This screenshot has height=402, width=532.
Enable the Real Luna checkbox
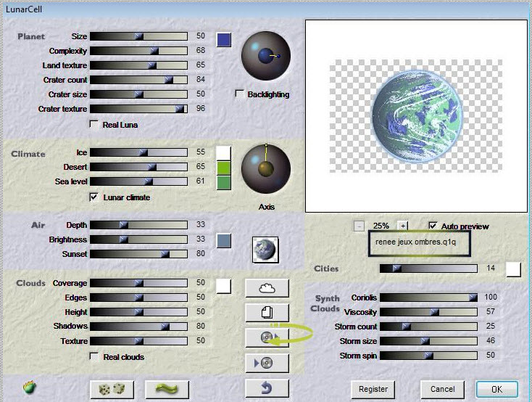point(93,124)
